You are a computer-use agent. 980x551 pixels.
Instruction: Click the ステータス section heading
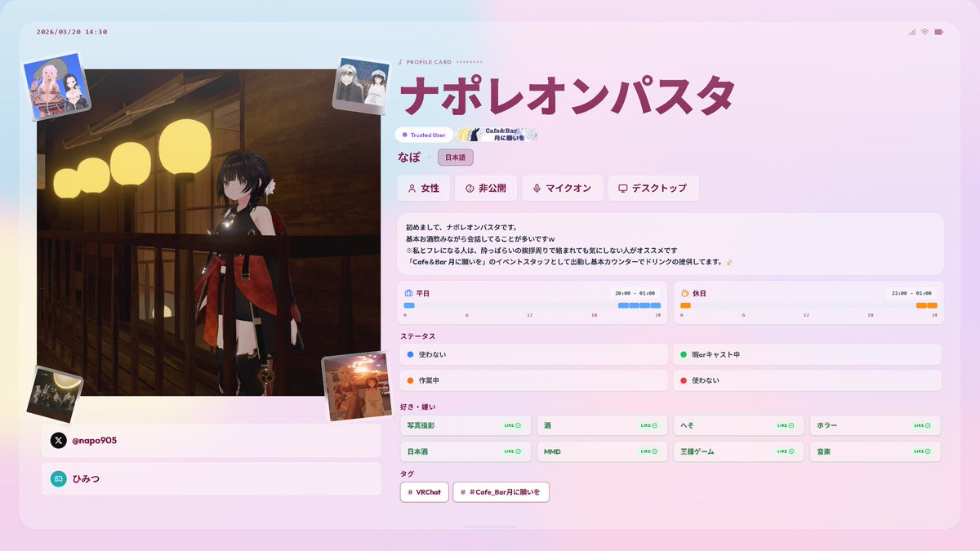tap(417, 335)
